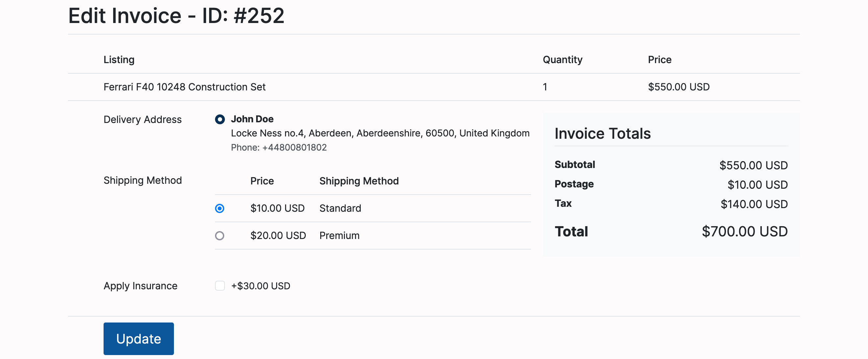Select the John Doe delivery address radio
868x359 pixels.
click(x=220, y=119)
